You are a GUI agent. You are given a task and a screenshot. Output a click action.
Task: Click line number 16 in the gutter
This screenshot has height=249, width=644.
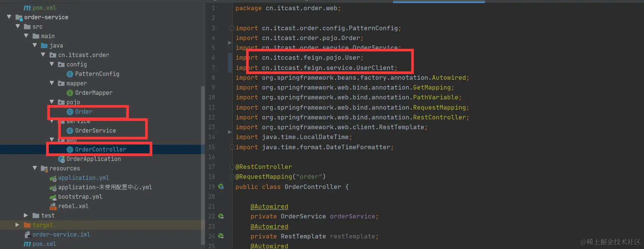click(212, 157)
